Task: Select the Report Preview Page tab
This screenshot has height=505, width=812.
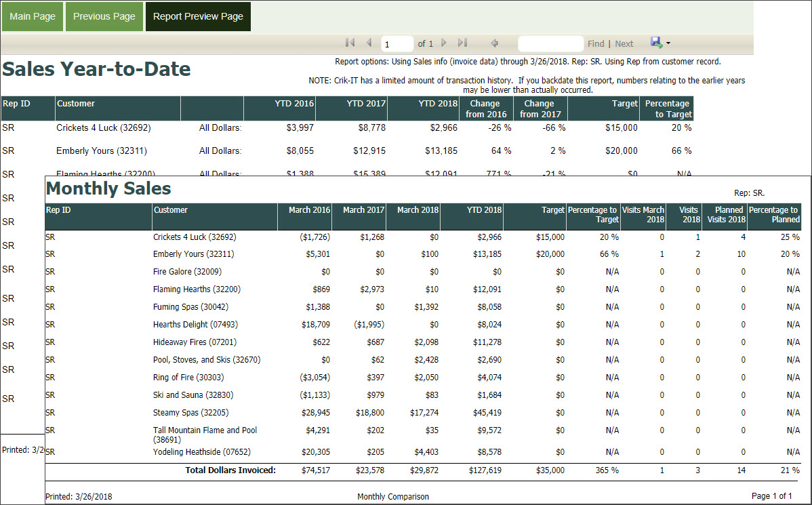Action: click(x=198, y=16)
